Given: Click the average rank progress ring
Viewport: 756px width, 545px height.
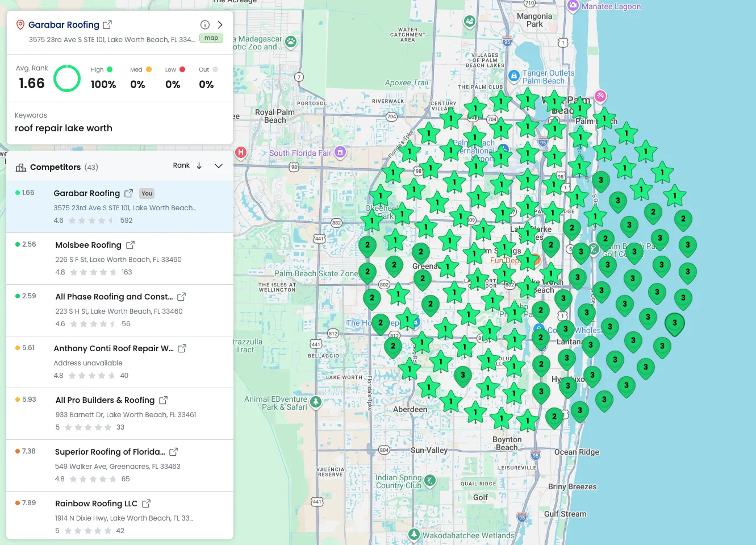Looking at the screenshot, I should pyautogui.click(x=67, y=78).
